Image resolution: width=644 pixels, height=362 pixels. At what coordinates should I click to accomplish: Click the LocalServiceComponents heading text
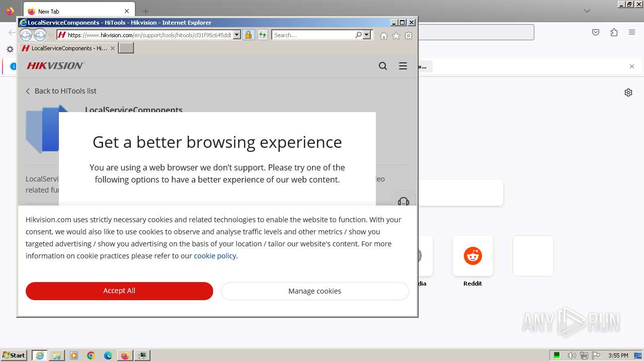[x=134, y=109]
